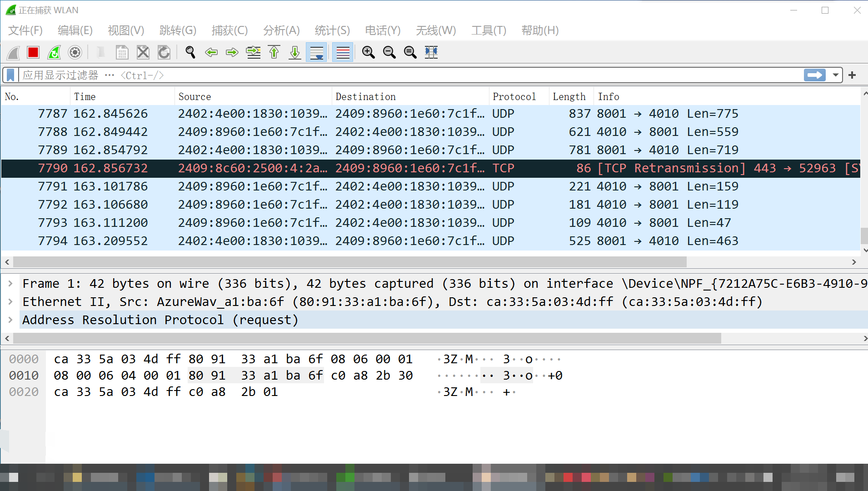Screen dimensions: 868x491
Task: Expand the Ethernet II details row
Action: (10, 302)
